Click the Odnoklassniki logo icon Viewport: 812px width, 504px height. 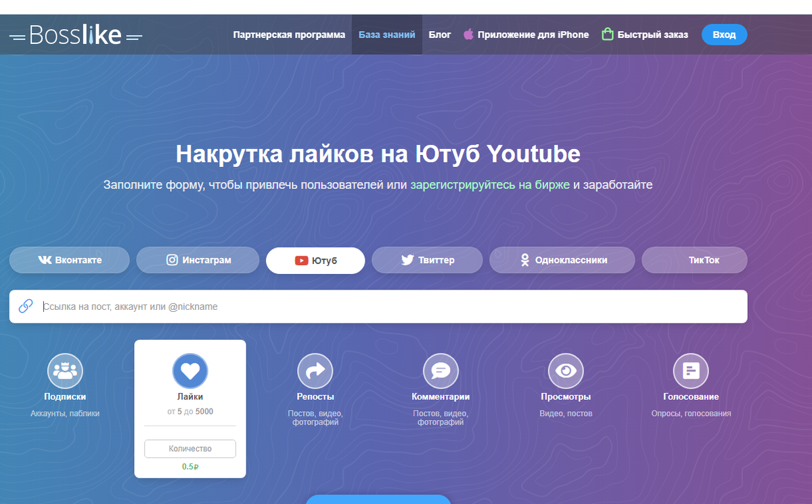click(x=524, y=260)
